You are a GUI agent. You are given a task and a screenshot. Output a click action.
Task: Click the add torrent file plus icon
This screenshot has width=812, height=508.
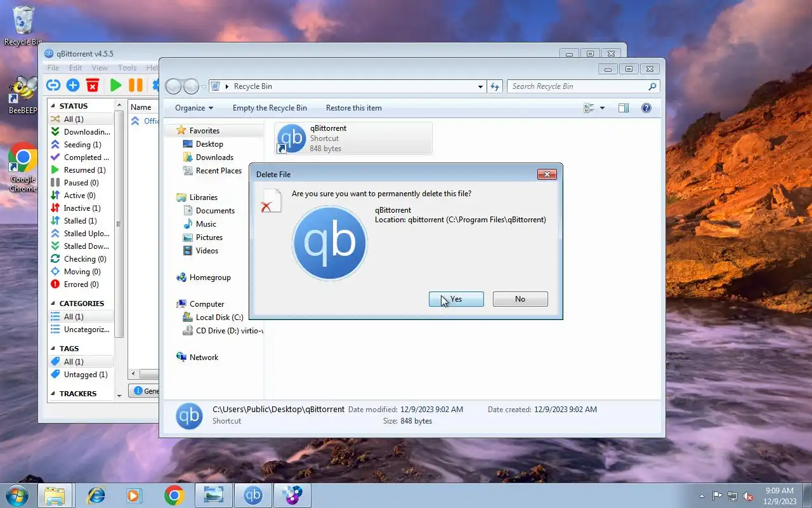(x=73, y=85)
